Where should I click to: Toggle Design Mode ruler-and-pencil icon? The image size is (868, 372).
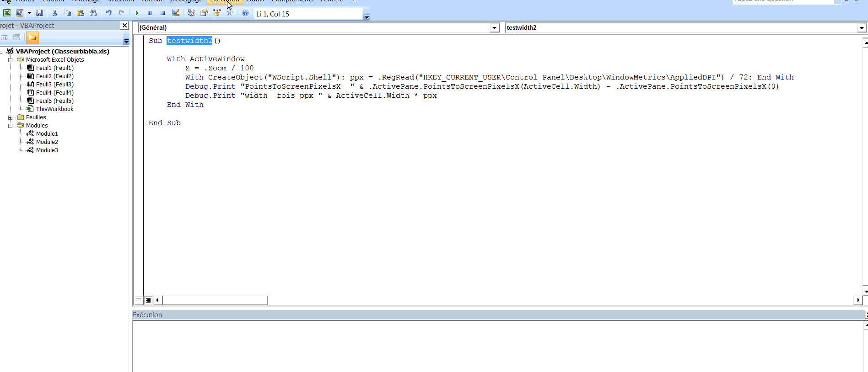(176, 13)
